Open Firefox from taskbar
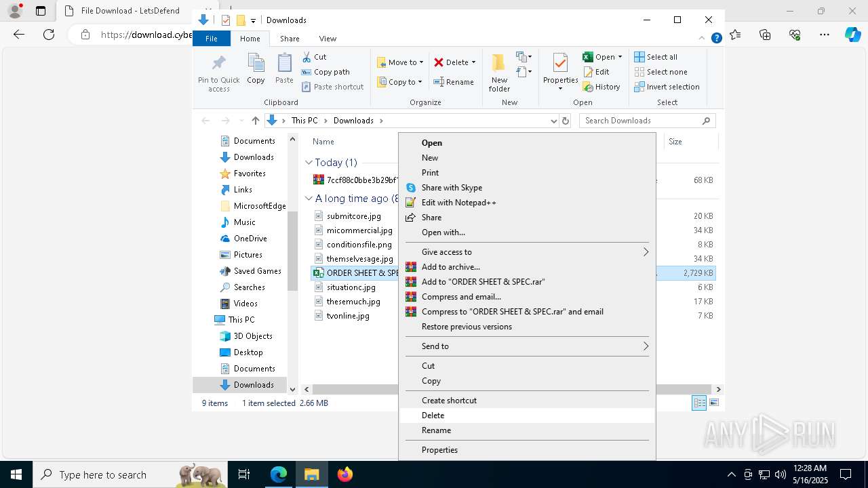868x488 pixels. coord(345,474)
